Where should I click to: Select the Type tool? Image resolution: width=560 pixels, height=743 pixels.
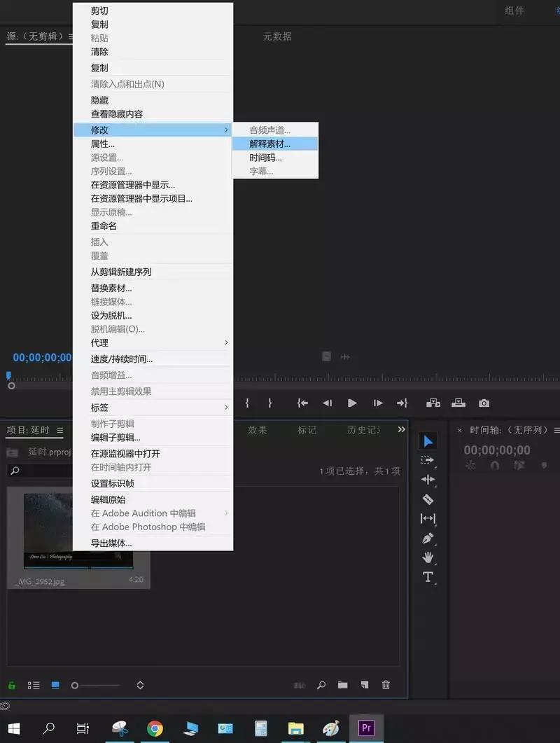tap(428, 577)
